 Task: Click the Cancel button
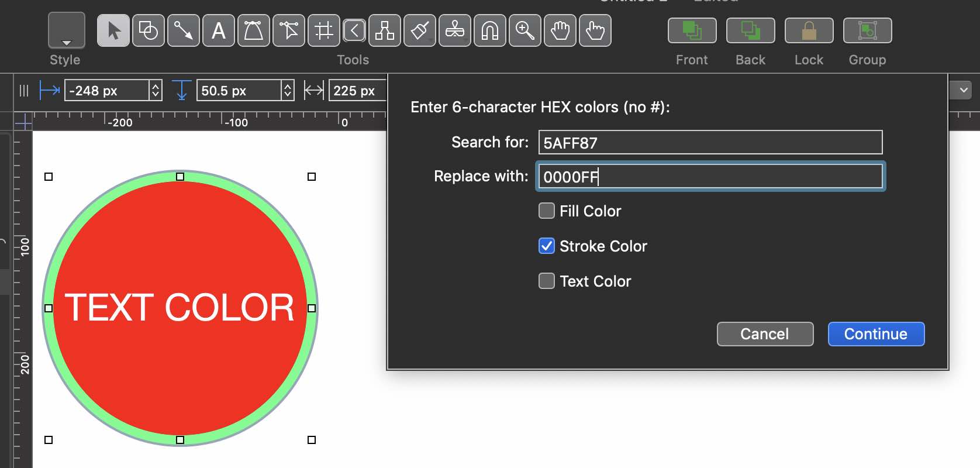(765, 334)
